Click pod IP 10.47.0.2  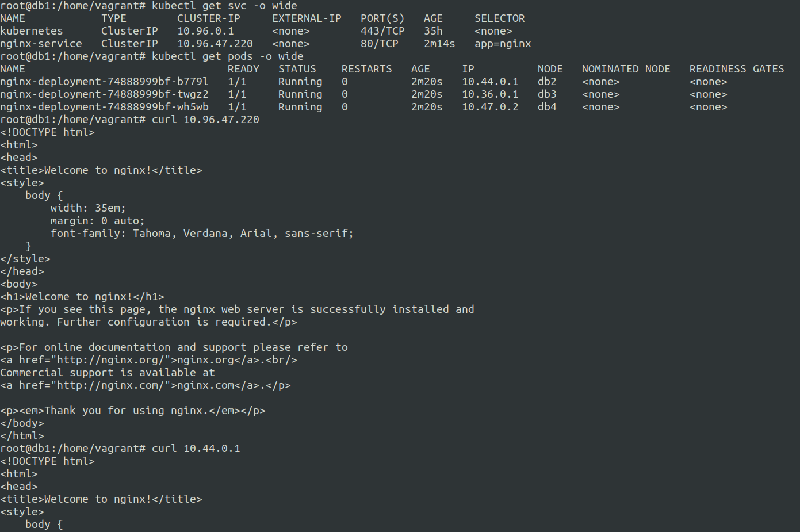(x=490, y=107)
